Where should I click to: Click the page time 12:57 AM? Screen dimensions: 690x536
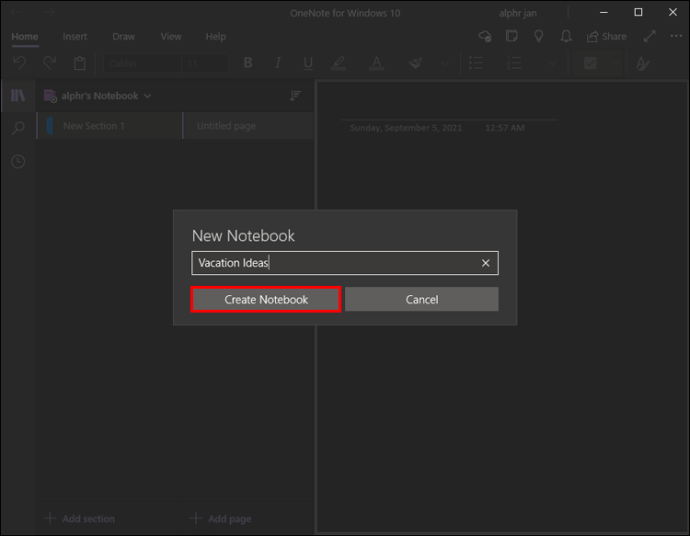click(x=505, y=128)
